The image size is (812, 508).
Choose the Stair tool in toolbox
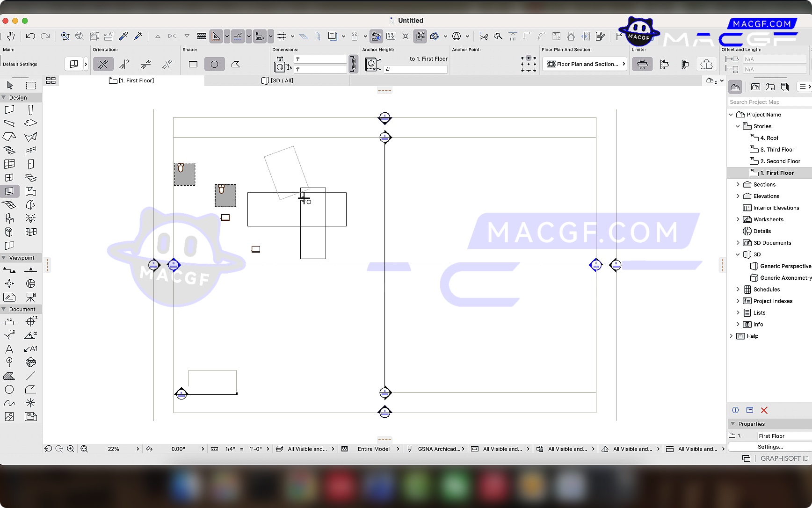(9, 150)
